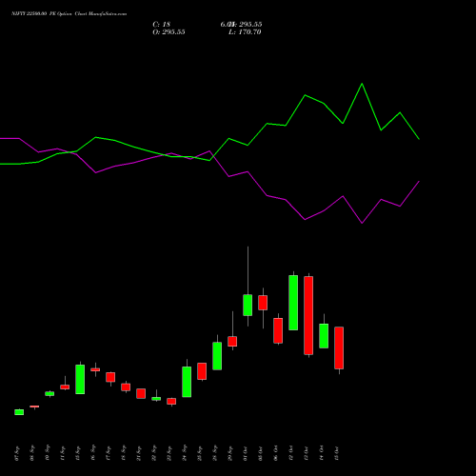
Task: Click the '24 Sep' date axis label
Action: pos(185,453)
